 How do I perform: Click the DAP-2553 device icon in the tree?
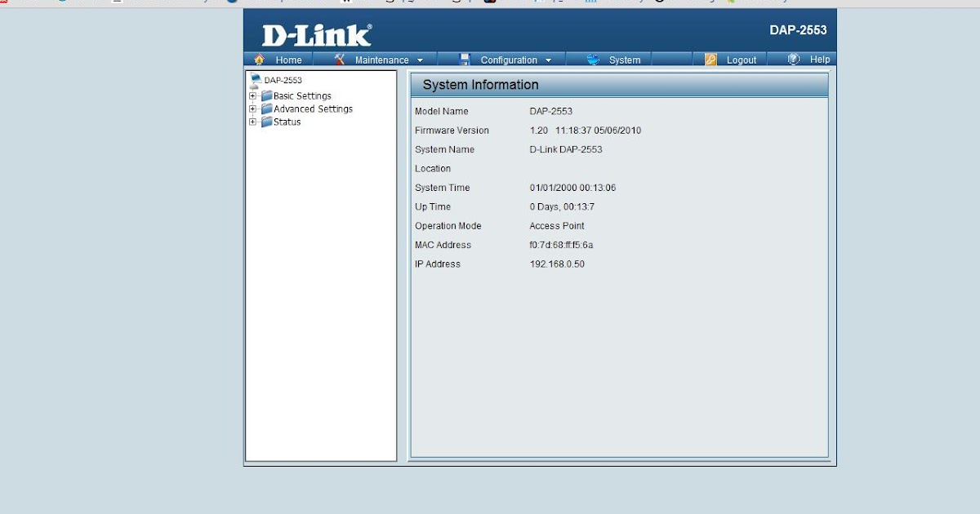(255, 79)
